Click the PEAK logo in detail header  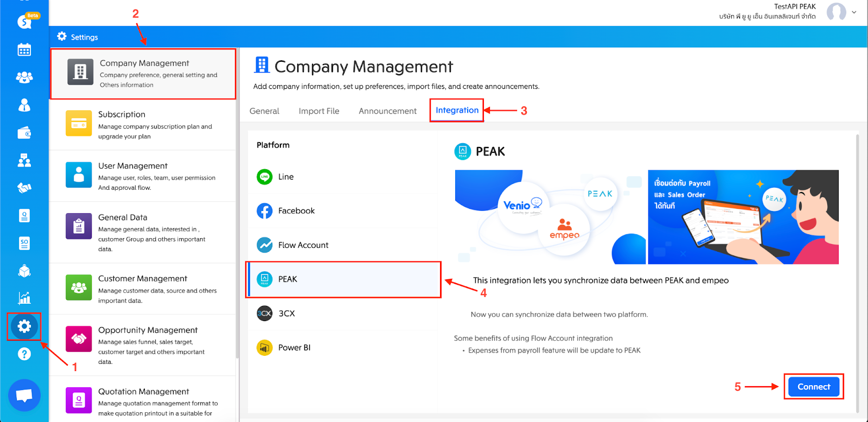coord(463,151)
